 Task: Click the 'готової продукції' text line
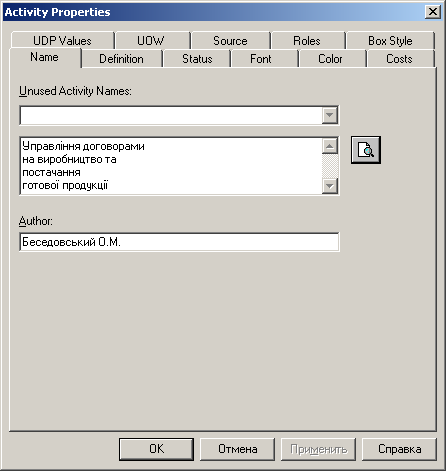point(65,185)
